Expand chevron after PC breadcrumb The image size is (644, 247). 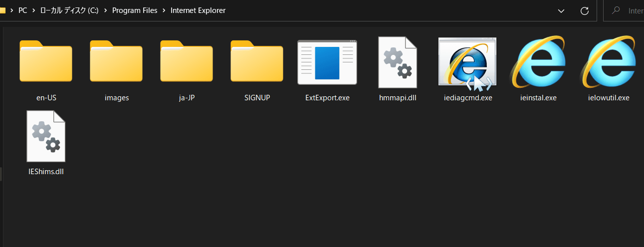[x=34, y=10]
